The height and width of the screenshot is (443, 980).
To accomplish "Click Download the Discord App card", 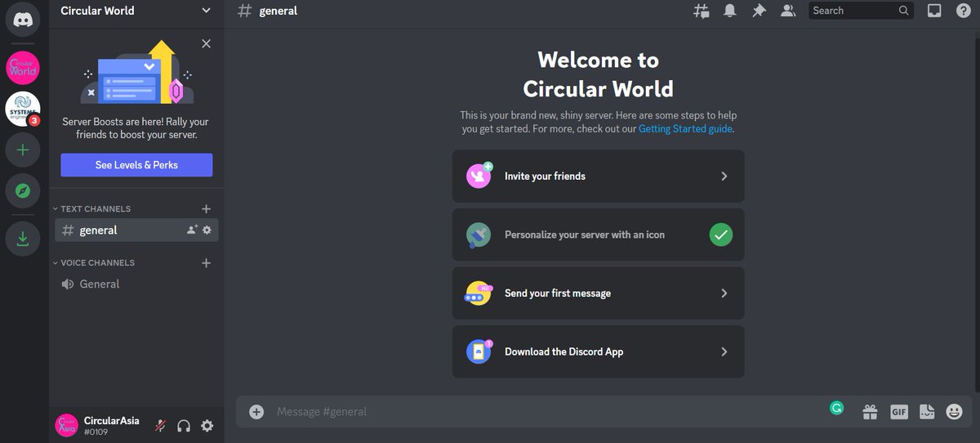I will coord(598,351).
